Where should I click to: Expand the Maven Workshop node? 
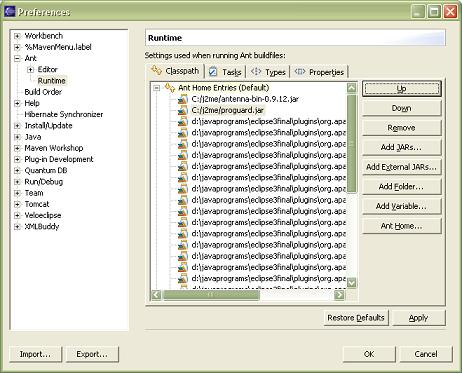(x=17, y=148)
